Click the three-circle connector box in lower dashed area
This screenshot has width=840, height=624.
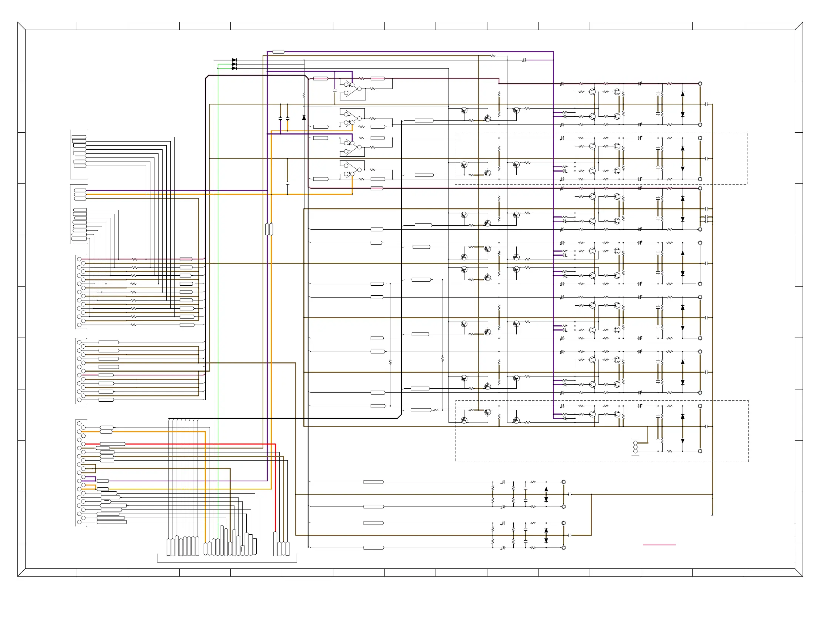click(x=636, y=447)
